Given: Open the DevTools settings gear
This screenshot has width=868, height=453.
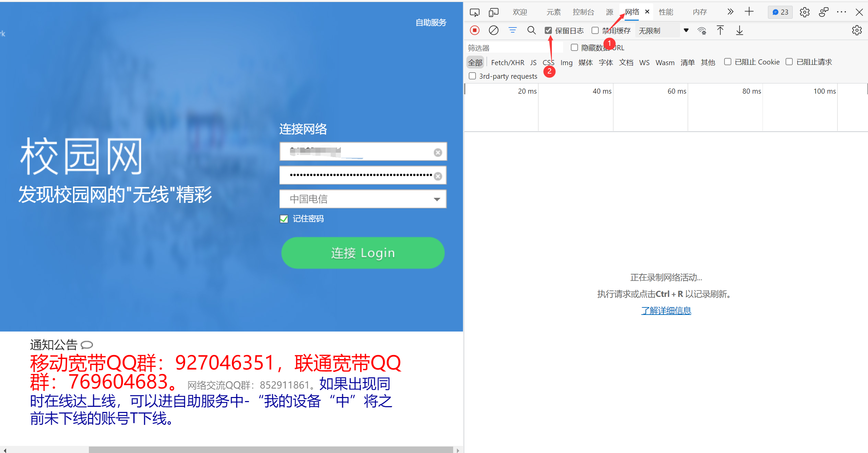Looking at the screenshot, I should [x=804, y=12].
